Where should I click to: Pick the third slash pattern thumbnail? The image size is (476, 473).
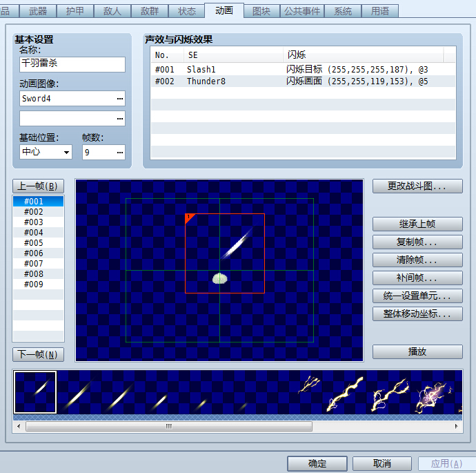point(123,392)
